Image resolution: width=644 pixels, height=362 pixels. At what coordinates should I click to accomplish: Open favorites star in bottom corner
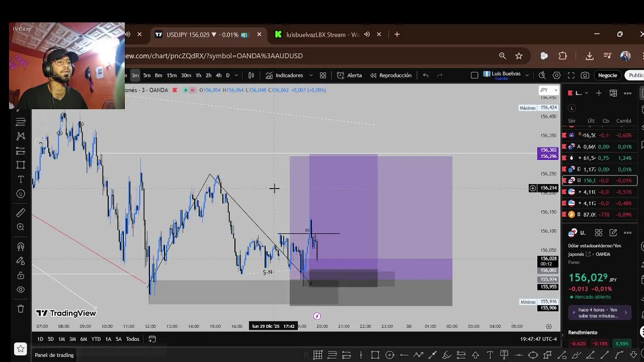(x=21, y=348)
